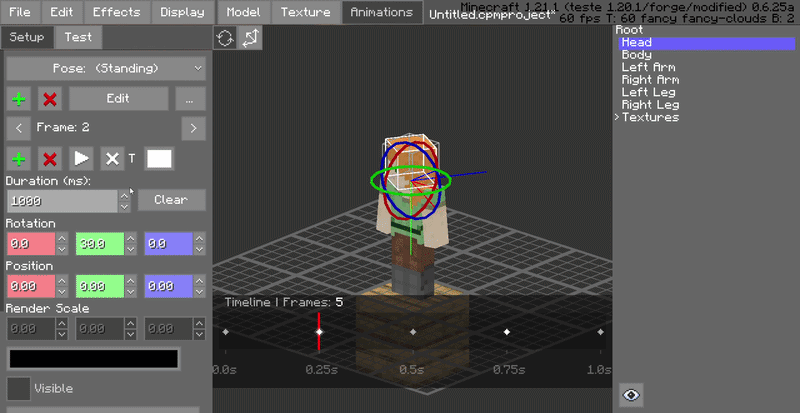Click the green Rotation Y field 30.0
The width and height of the screenshot is (800, 413).
pyautogui.click(x=100, y=244)
